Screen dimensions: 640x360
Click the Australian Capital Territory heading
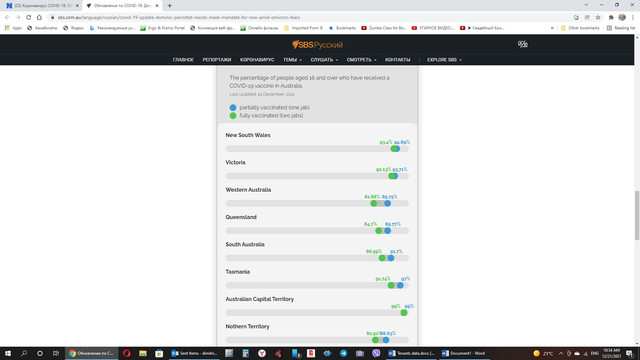260,299
